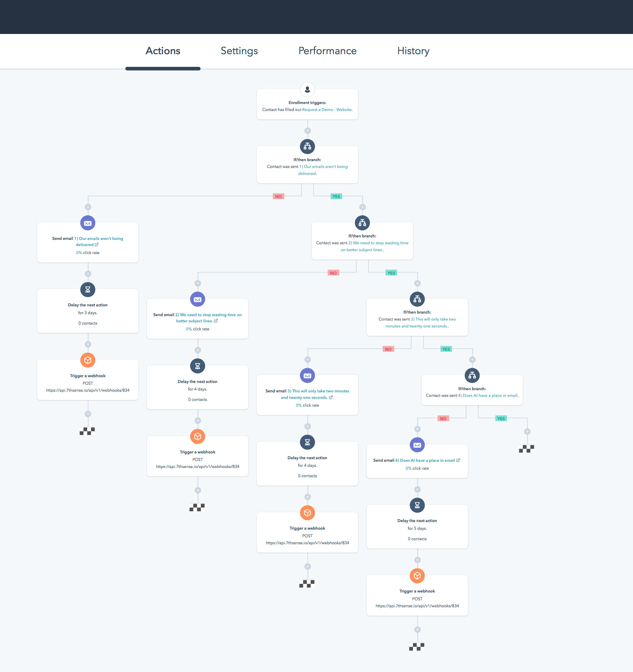Image resolution: width=633 pixels, height=672 pixels.
Task: Click plus button below enrollment triggers card
Action: point(307,131)
